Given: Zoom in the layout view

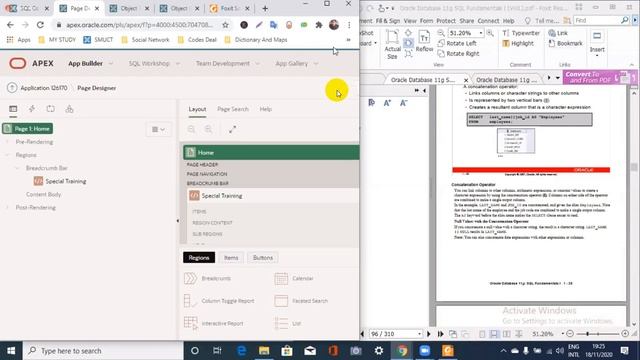Looking at the screenshot, I should click(x=209, y=129).
